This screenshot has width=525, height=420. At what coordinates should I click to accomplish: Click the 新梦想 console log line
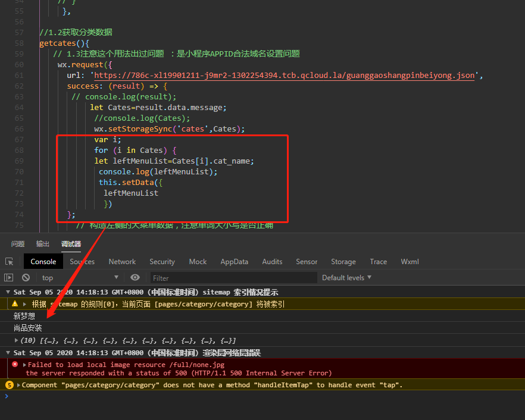point(24,316)
